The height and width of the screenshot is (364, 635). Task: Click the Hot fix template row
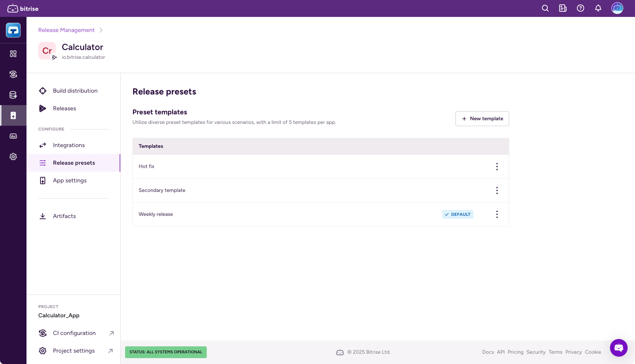point(320,167)
